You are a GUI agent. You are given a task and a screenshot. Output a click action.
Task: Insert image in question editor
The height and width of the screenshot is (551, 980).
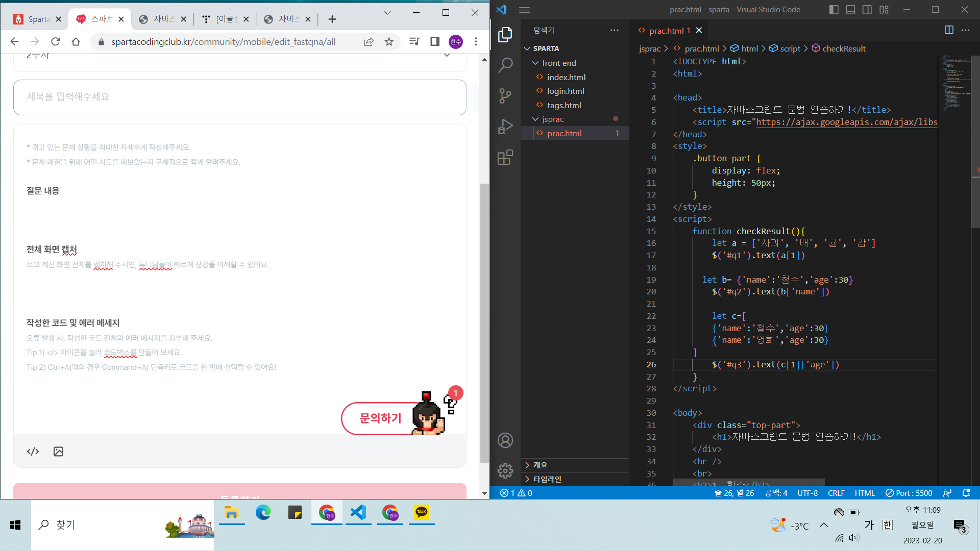(59, 452)
